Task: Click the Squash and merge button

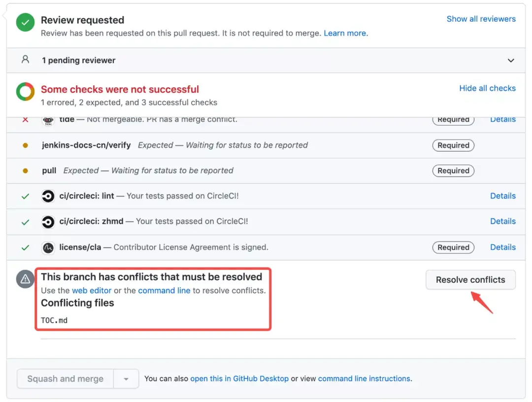Action: click(x=65, y=378)
